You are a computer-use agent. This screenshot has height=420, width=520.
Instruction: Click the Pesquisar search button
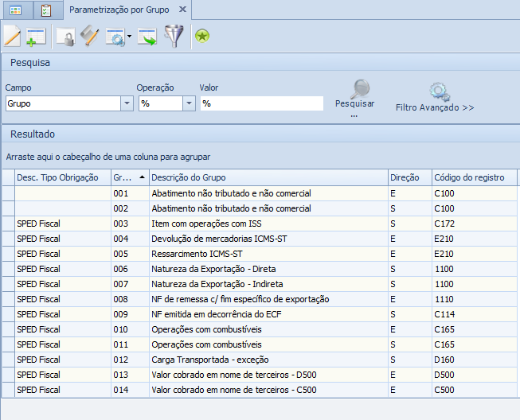pos(354,98)
